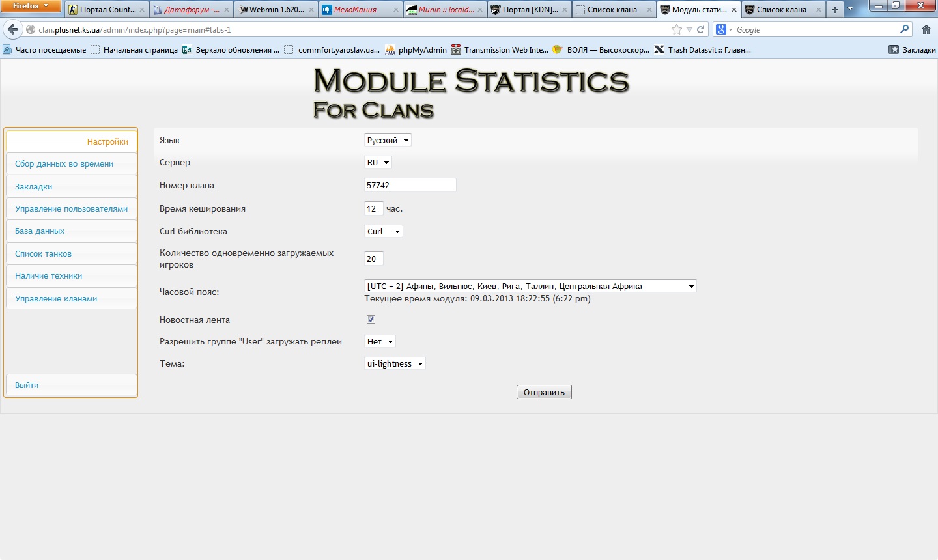Switch to Список танков sidebar tab
Image resolution: width=938 pixels, height=560 pixels.
pos(44,254)
